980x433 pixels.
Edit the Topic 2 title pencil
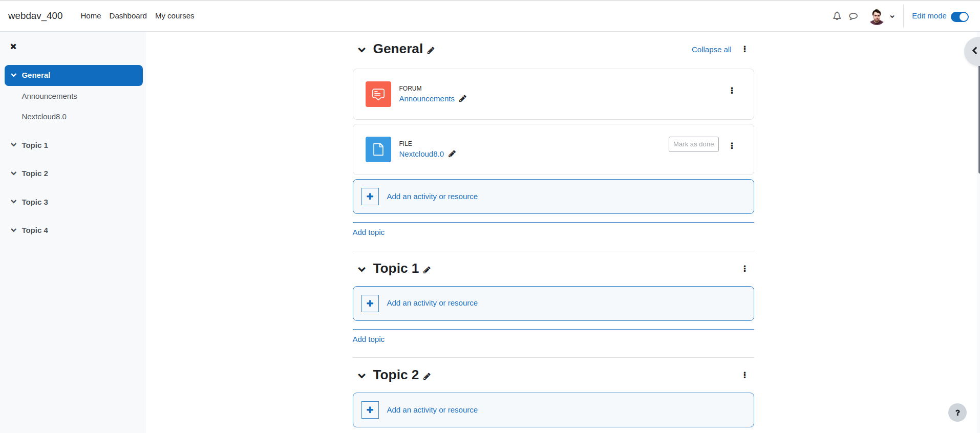coord(427,376)
